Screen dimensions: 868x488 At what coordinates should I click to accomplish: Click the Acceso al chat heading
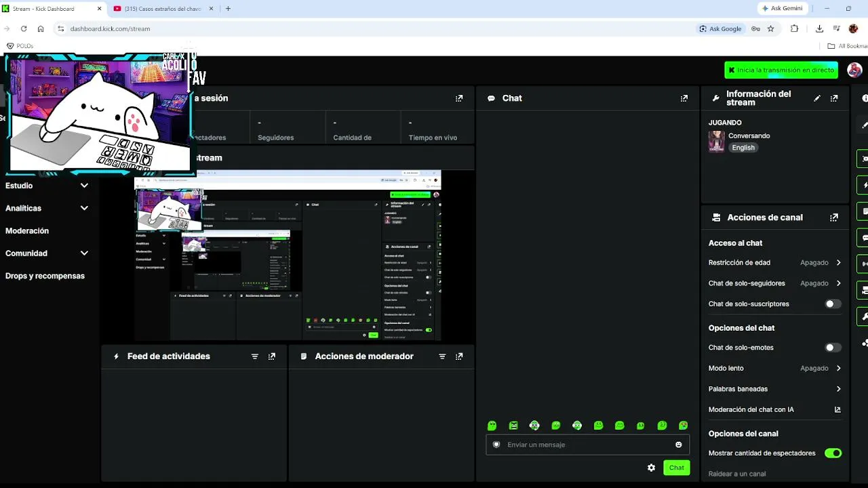(735, 243)
